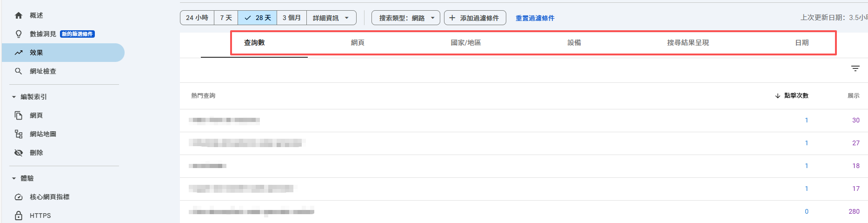Click the lightbulb icon for 數據洞見

[19, 34]
